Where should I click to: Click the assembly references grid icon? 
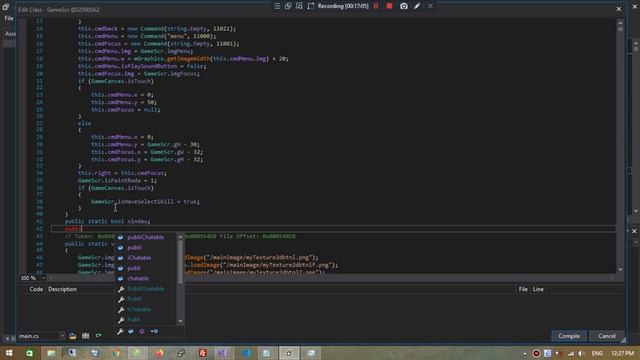pos(86,336)
